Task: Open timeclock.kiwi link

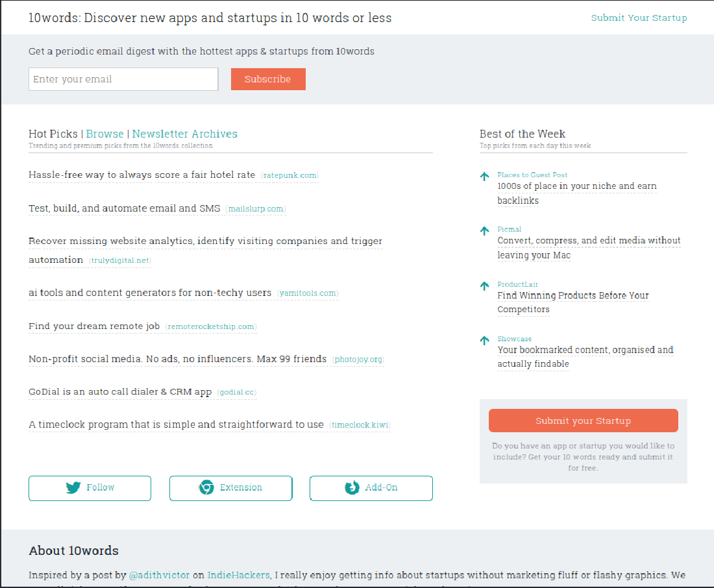Action: (360, 425)
